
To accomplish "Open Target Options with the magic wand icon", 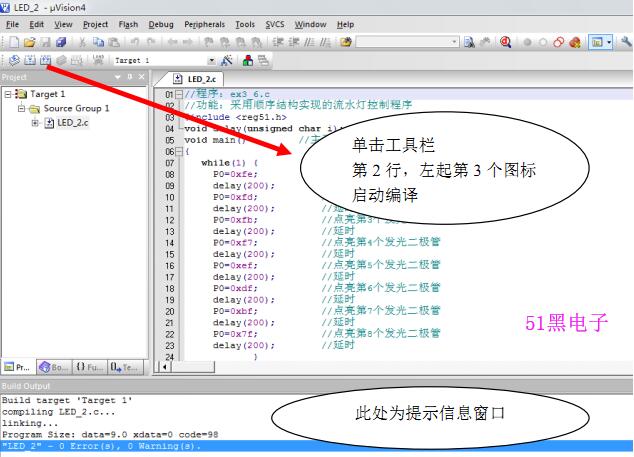I will click(x=227, y=61).
